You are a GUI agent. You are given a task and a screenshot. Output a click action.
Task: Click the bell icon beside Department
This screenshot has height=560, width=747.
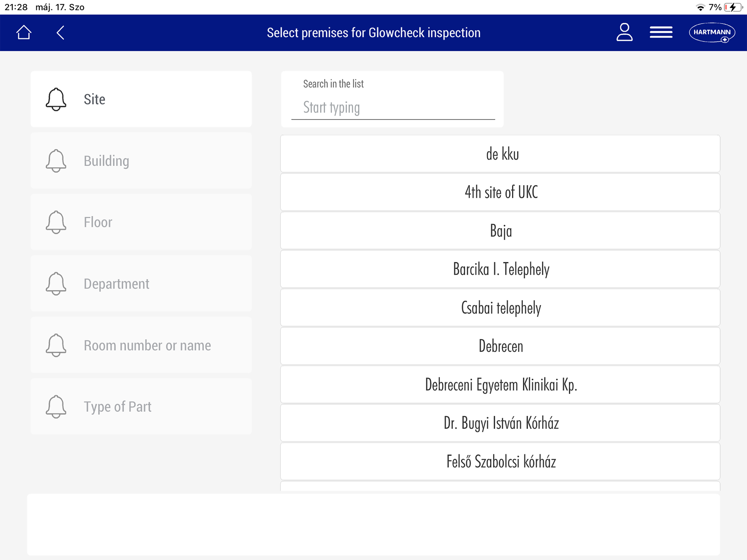pyautogui.click(x=56, y=284)
